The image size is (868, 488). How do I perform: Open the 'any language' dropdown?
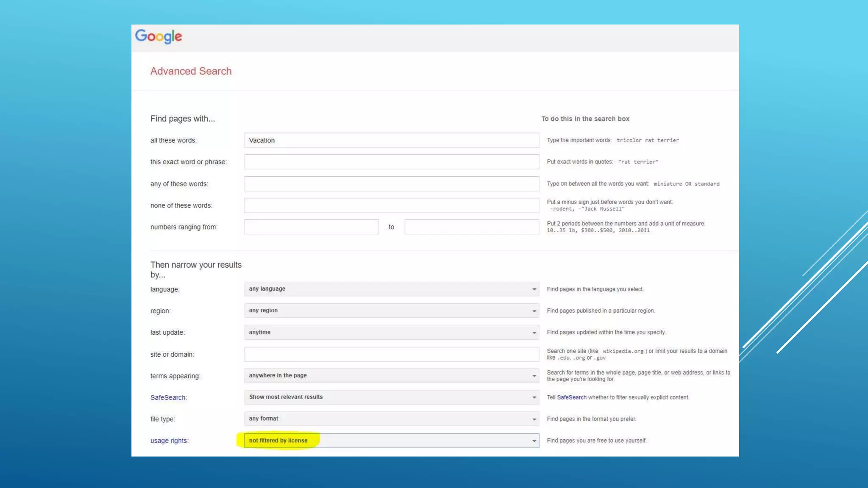point(391,289)
